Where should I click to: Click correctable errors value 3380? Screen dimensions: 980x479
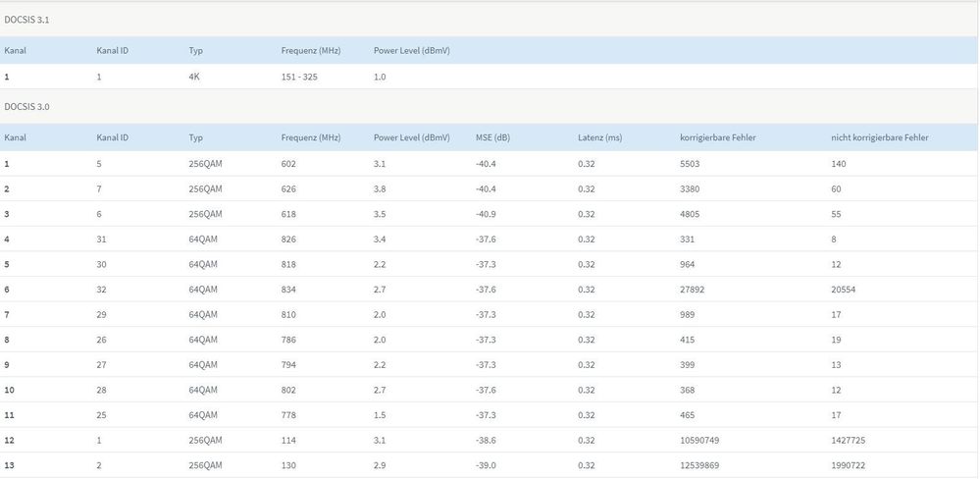690,188
